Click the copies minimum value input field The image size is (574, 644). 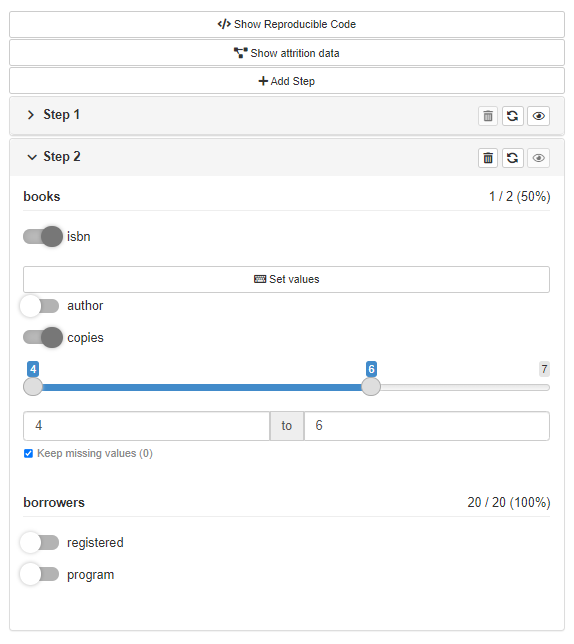click(x=147, y=426)
